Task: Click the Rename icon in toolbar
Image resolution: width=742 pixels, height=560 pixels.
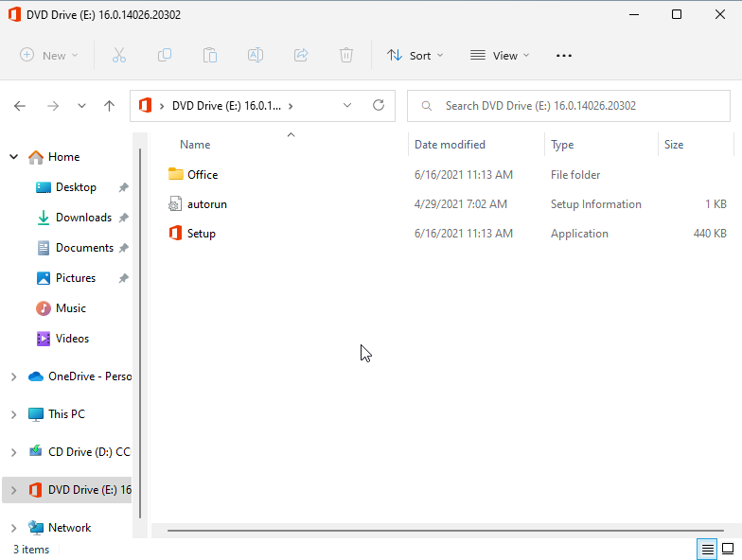Action: coord(256,56)
